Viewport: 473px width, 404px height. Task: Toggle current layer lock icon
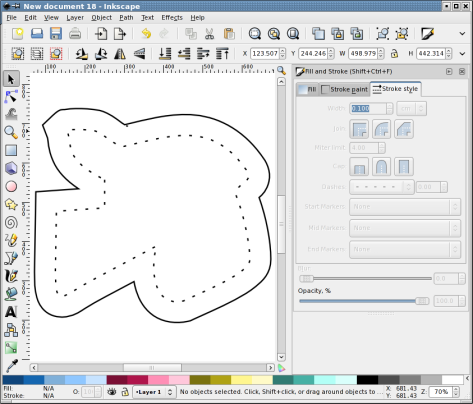[x=125, y=392]
